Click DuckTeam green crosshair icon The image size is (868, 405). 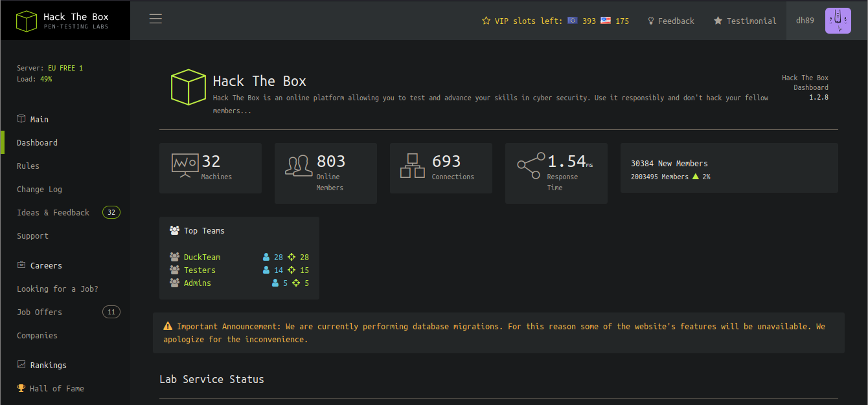pos(291,257)
